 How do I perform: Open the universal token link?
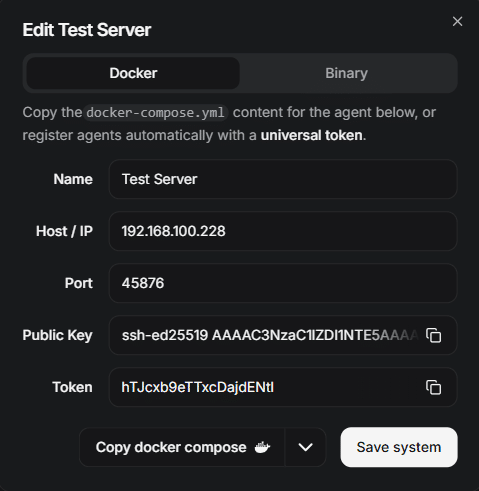[x=312, y=135]
